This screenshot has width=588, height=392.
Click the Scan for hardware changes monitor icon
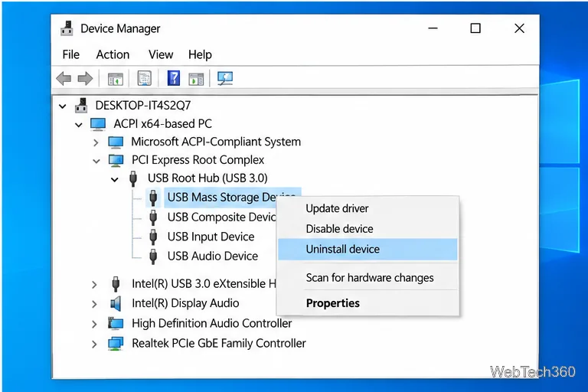coord(225,78)
